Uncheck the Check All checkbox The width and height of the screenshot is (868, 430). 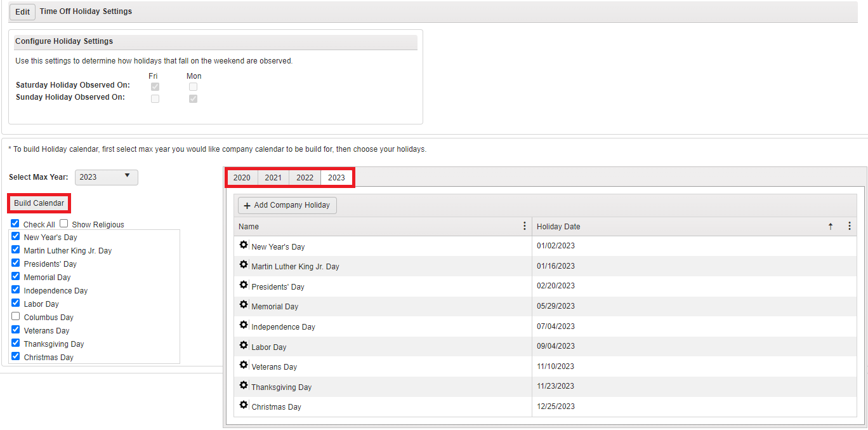coord(14,223)
